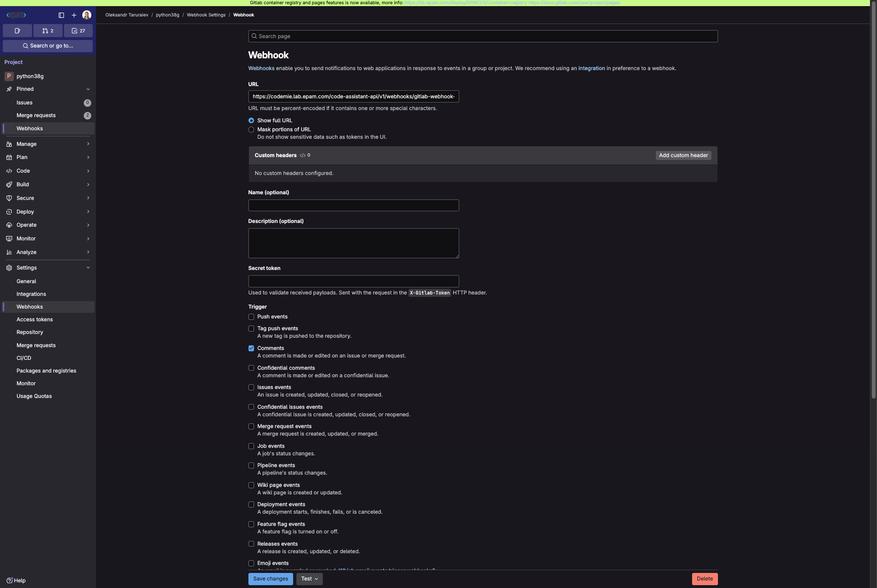Open merge requests via top counter icon

tap(48, 31)
